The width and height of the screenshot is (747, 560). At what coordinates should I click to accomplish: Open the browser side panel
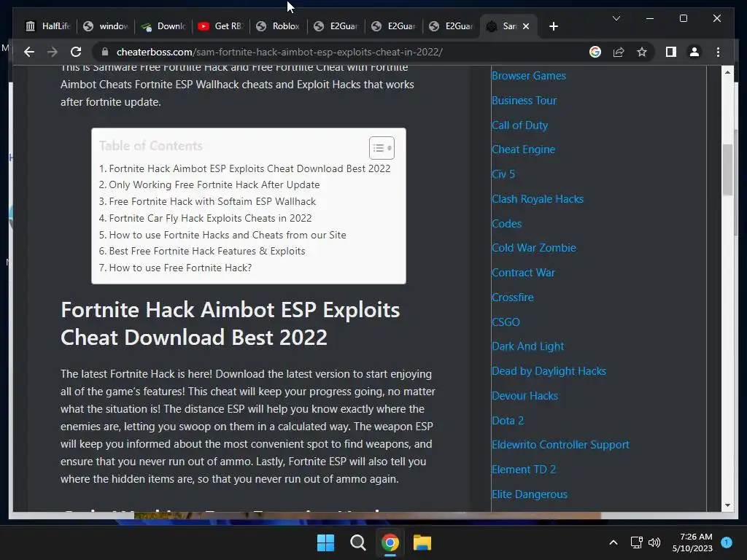[671, 52]
